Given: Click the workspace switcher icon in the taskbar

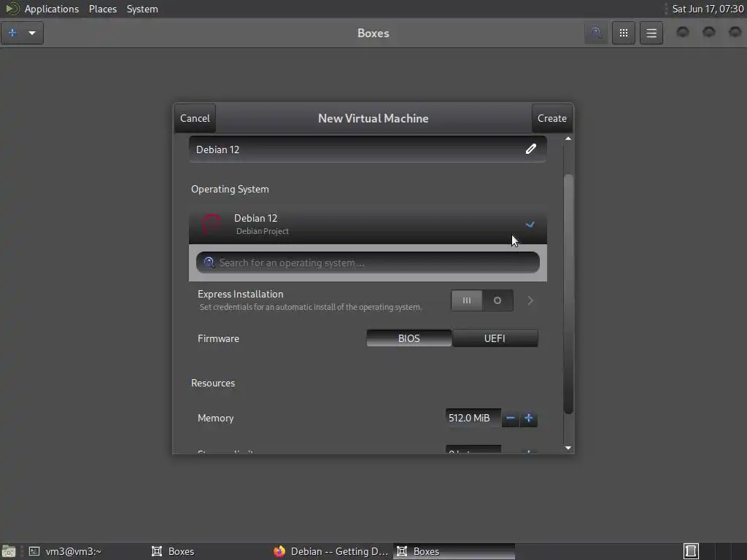Looking at the screenshot, I should (691, 551).
